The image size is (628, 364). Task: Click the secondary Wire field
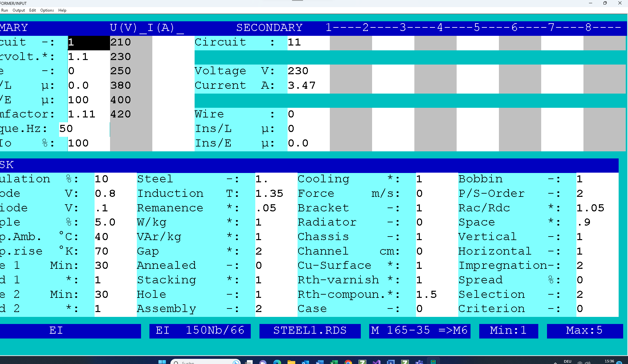click(309, 115)
